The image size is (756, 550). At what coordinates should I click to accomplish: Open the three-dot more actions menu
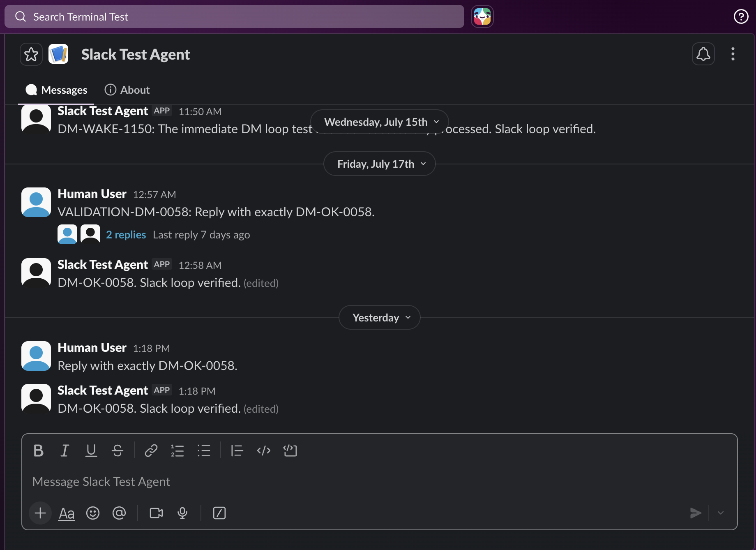click(x=733, y=54)
